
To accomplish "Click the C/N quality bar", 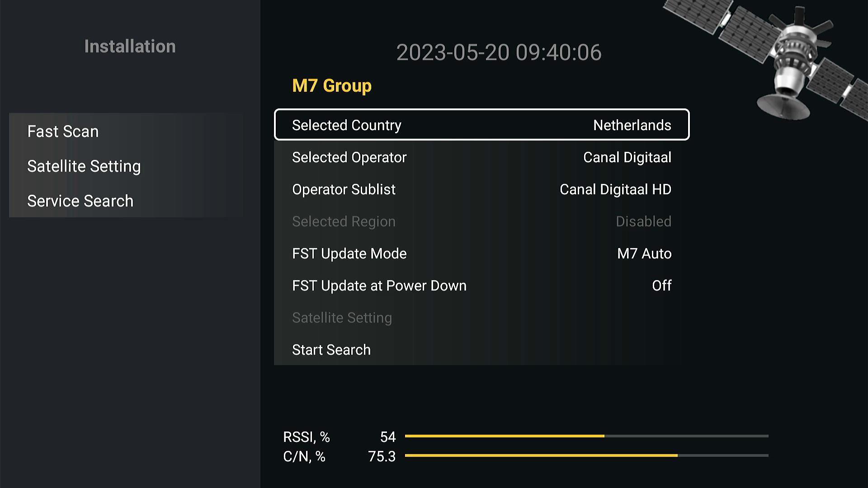I will (586, 455).
